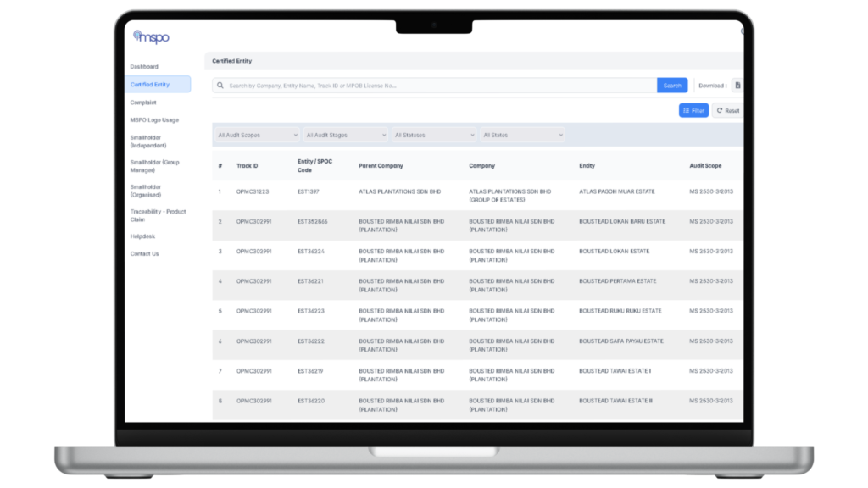Click the Reset button
This screenshot has height=488, width=868.
(x=727, y=110)
